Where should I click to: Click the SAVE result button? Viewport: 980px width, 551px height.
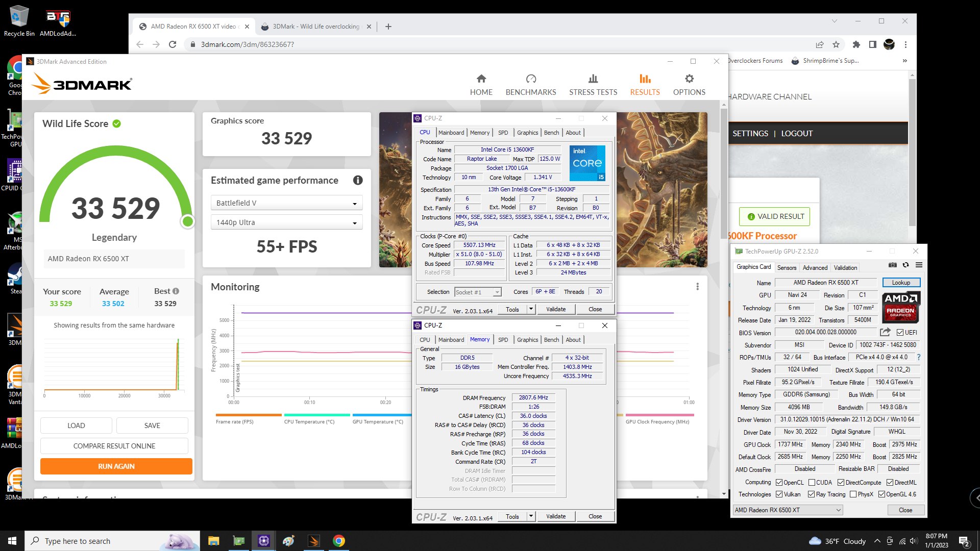152,425
